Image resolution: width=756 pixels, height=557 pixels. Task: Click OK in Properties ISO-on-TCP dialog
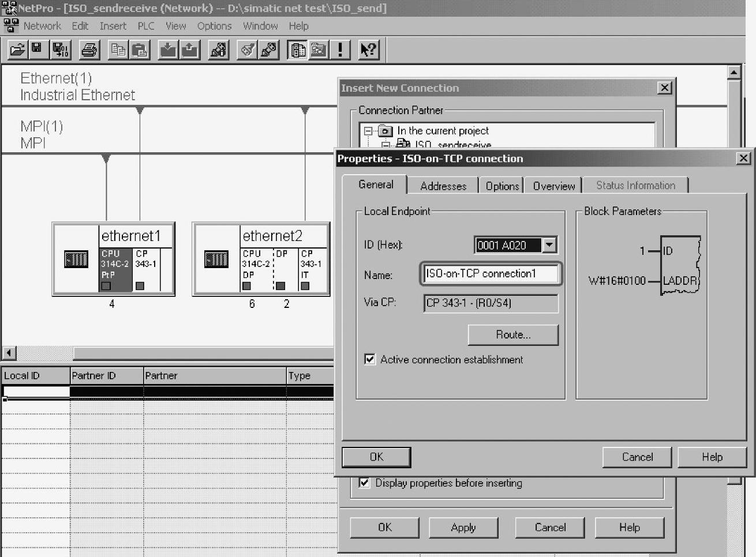tap(376, 457)
